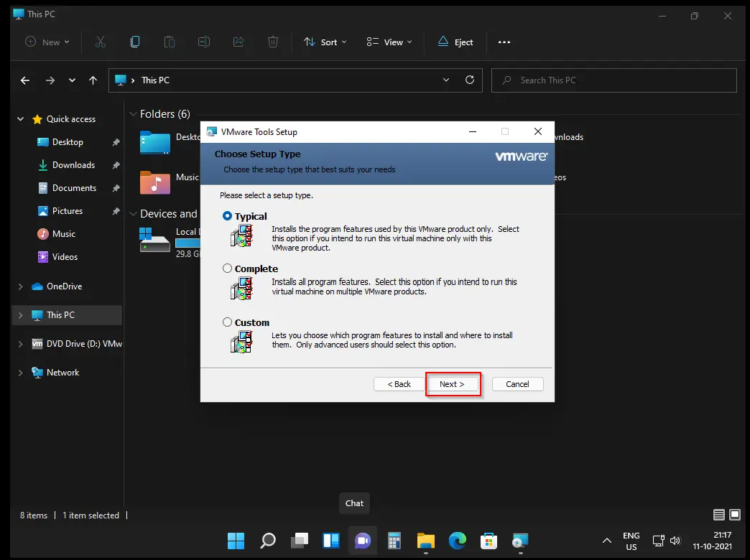Click the Rename icon in Explorer toolbar
Image resolution: width=750 pixels, height=560 pixels.
tap(204, 42)
